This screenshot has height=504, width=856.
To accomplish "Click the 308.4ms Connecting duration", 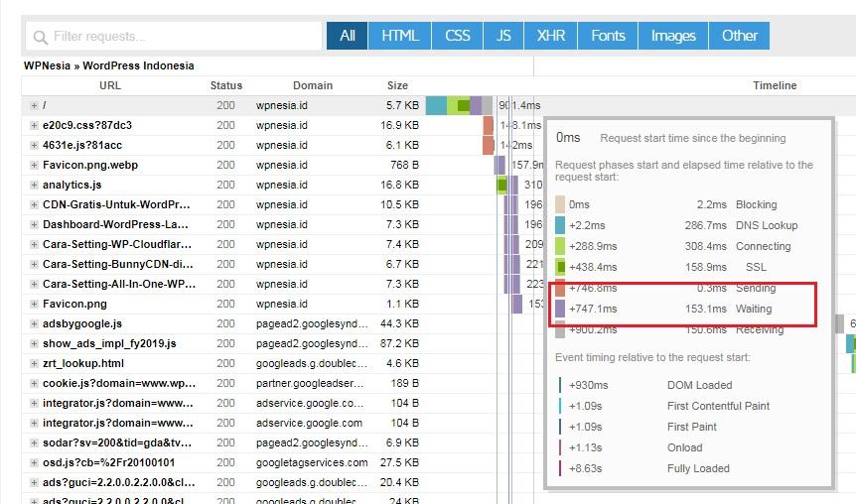I will (x=706, y=246).
